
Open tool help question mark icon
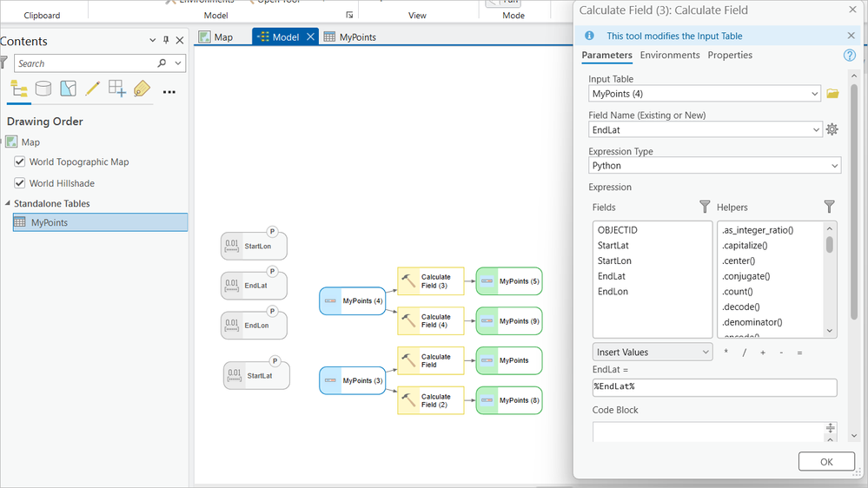pyautogui.click(x=849, y=56)
